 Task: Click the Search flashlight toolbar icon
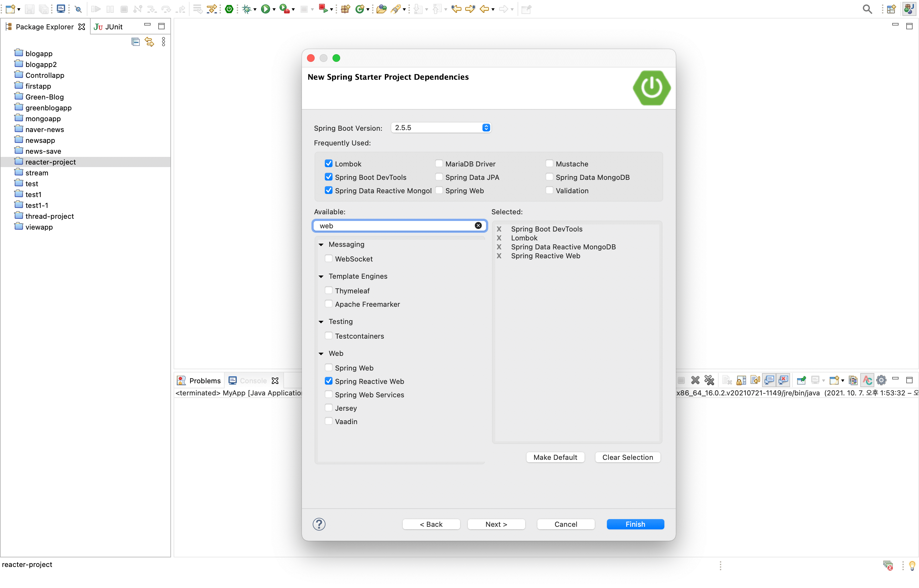tap(395, 9)
